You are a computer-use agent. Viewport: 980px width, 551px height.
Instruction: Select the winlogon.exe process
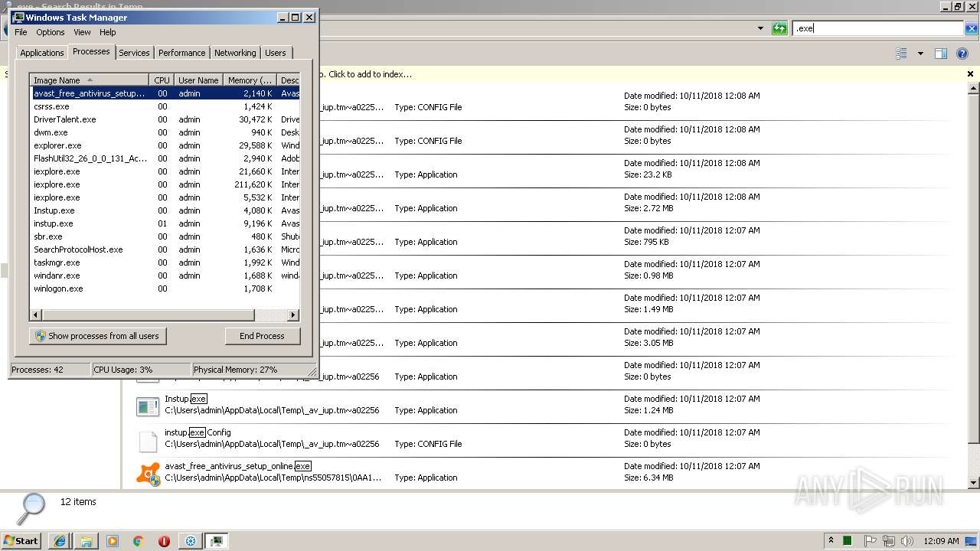point(165,289)
